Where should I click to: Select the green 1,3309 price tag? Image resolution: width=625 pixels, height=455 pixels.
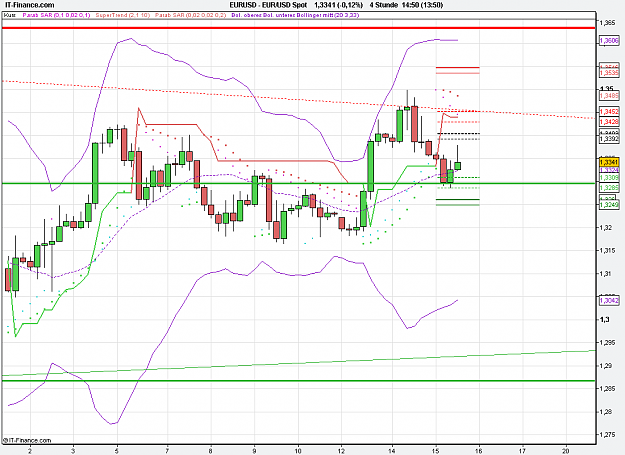tap(609, 177)
